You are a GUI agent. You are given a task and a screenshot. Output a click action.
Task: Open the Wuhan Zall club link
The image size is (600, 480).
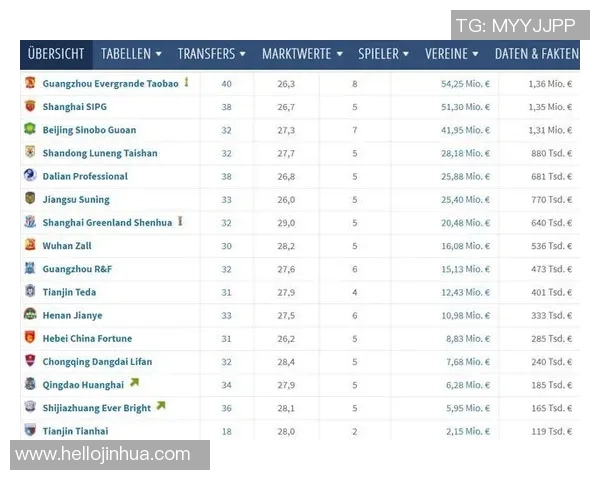pos(67,246)
